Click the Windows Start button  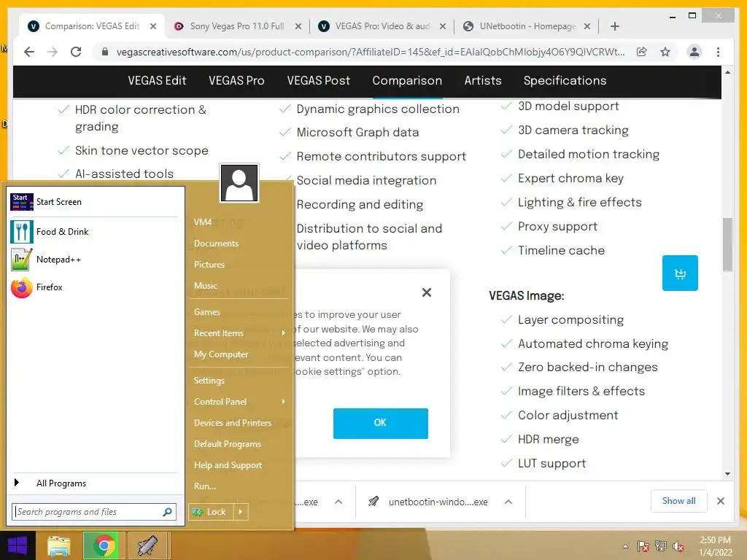(x=18, y=545)
